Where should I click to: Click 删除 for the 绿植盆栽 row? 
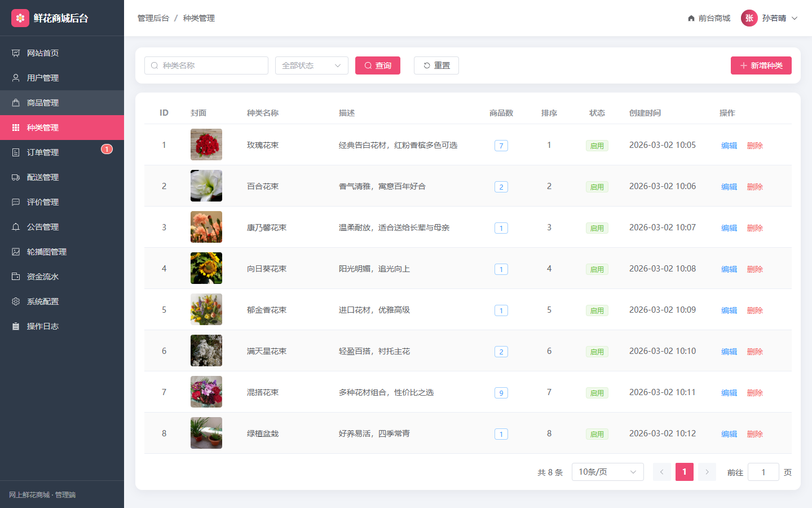coord(755,434)
